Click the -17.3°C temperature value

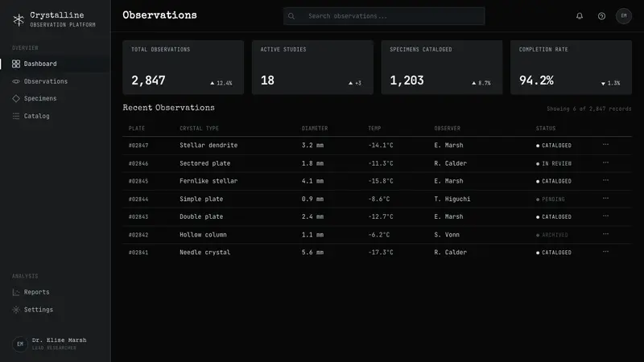point(381,253)
